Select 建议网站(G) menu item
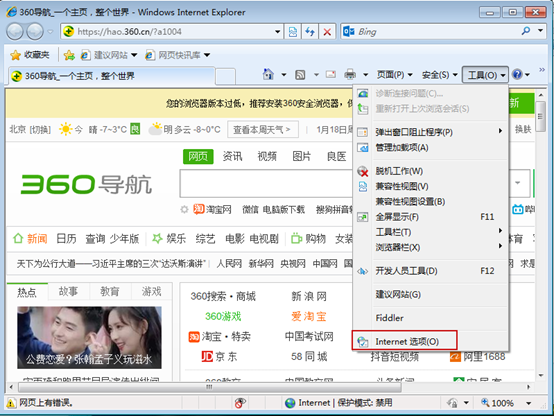 pos(430,294)
